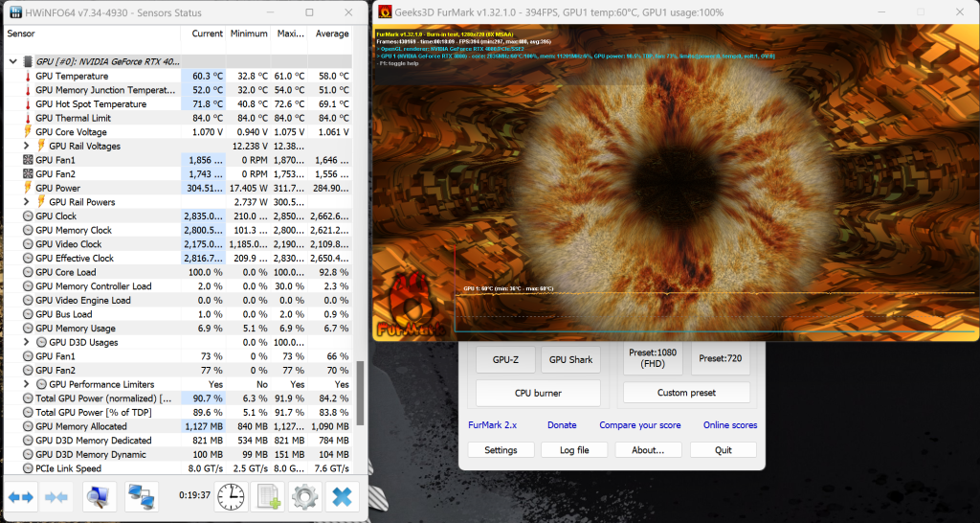Expand the GPU D3D Usages row
The image size is (980, 523).
pyautogui.click(x=26, y=342)
